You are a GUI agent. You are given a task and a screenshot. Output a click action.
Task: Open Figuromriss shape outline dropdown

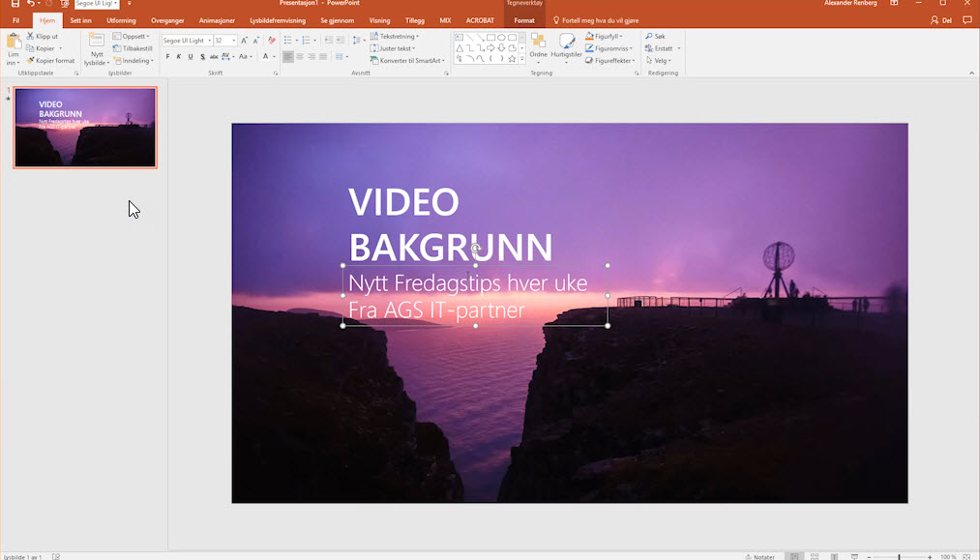(609, 48)
